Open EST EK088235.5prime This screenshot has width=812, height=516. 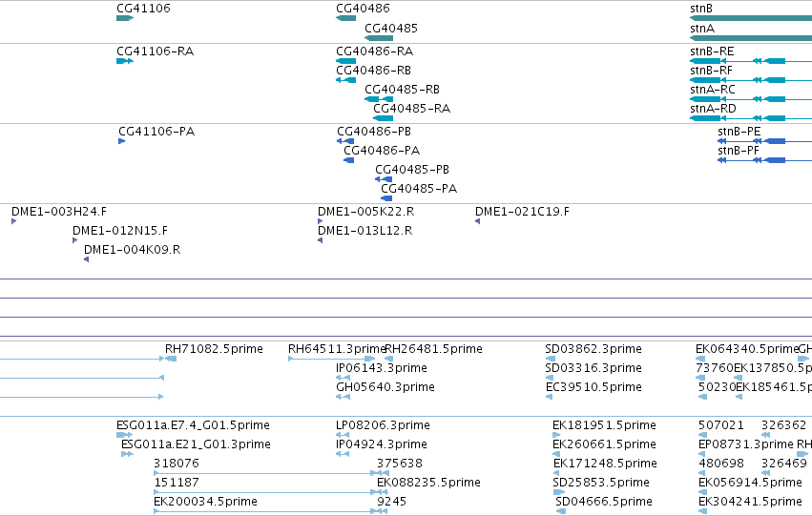click(x=428, y=483)
